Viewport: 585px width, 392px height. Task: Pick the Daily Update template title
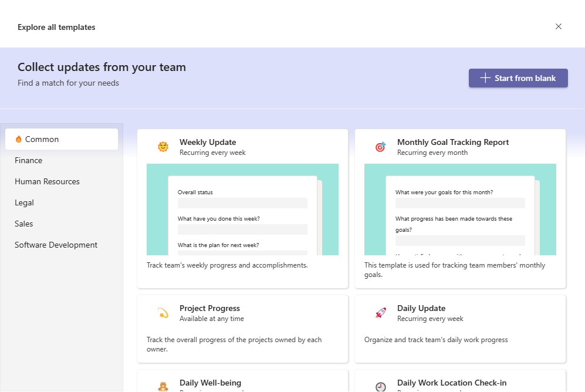coord(421,308)
